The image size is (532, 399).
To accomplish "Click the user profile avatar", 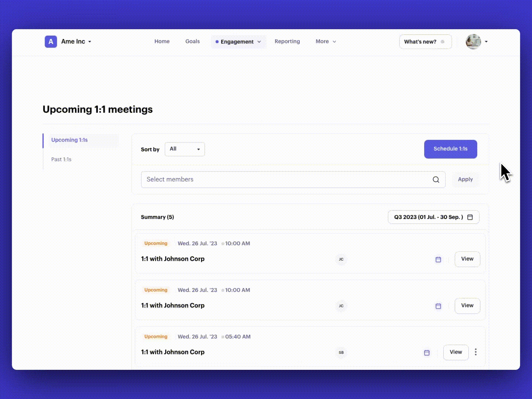I will coord(473,41).
